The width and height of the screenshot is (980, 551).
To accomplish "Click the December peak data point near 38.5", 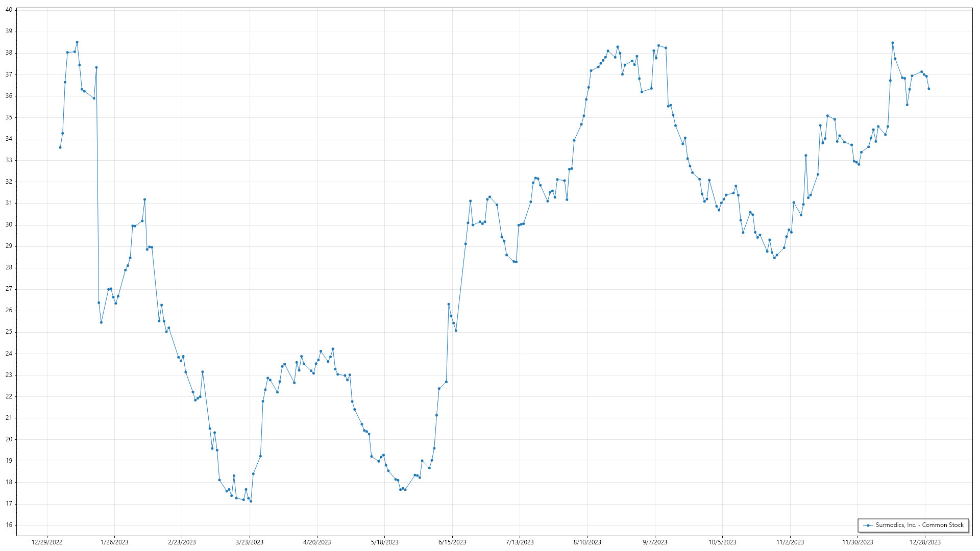I will pyautogui.click(x=892, y=43).
